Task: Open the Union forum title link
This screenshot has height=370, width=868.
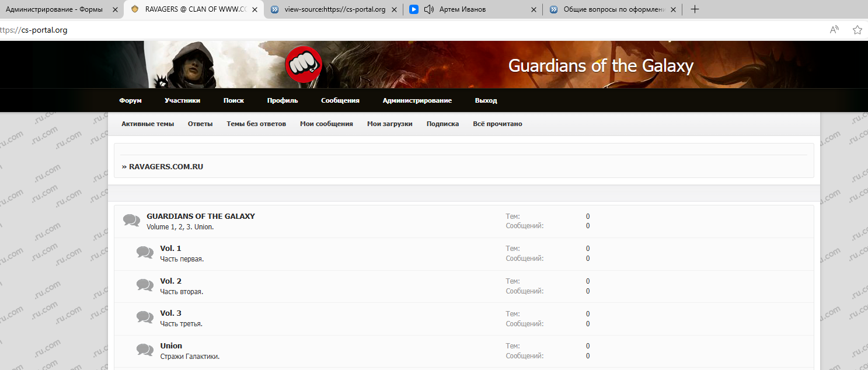Action: pyautogui.click(x=171, y=346)
